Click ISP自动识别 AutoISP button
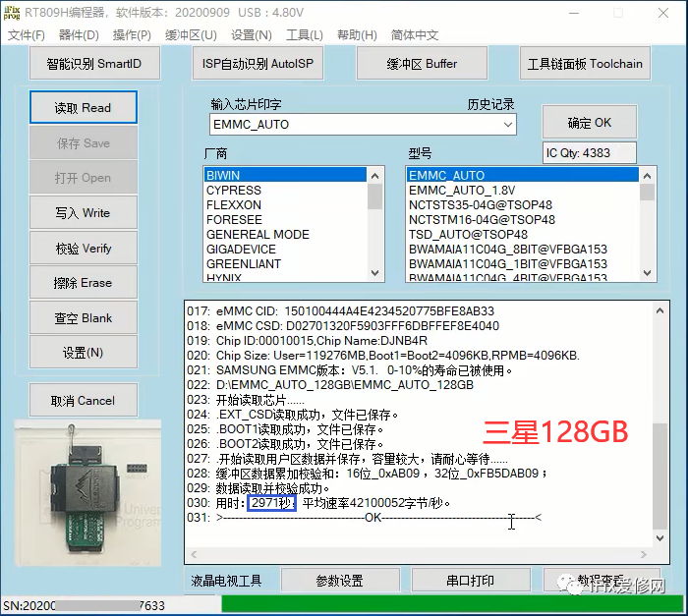Screen dimensions: 688x616 (x=258, y=64)
